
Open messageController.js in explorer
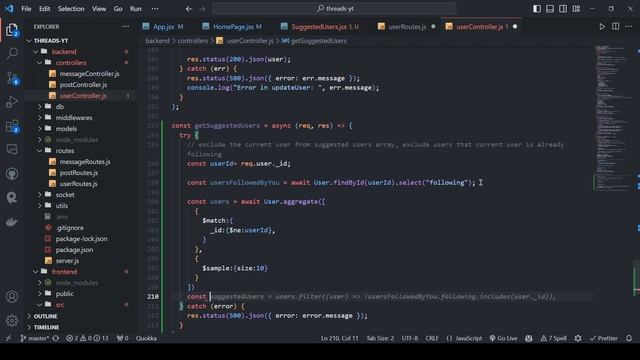point(89,74)
